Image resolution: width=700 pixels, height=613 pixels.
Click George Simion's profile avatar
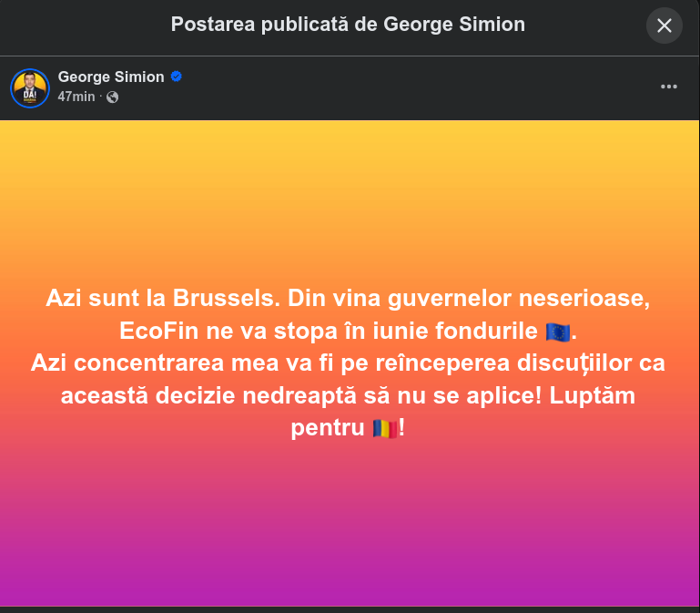(x=30, y=87)
